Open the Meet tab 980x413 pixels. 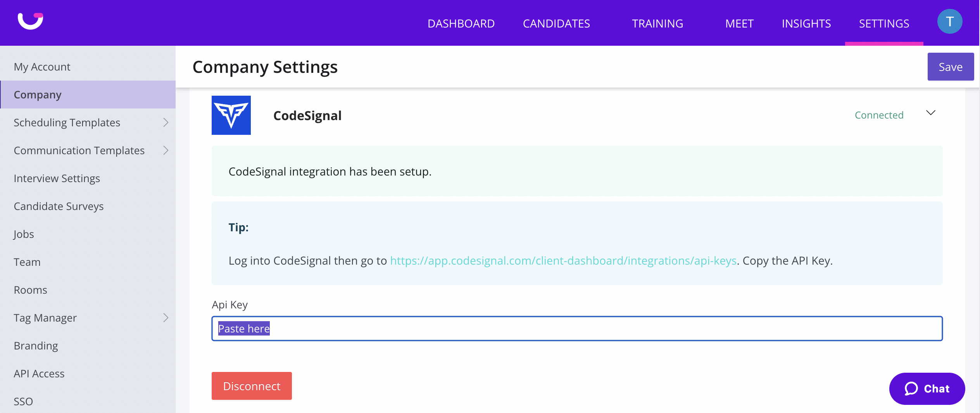click(x=739, y=23)
